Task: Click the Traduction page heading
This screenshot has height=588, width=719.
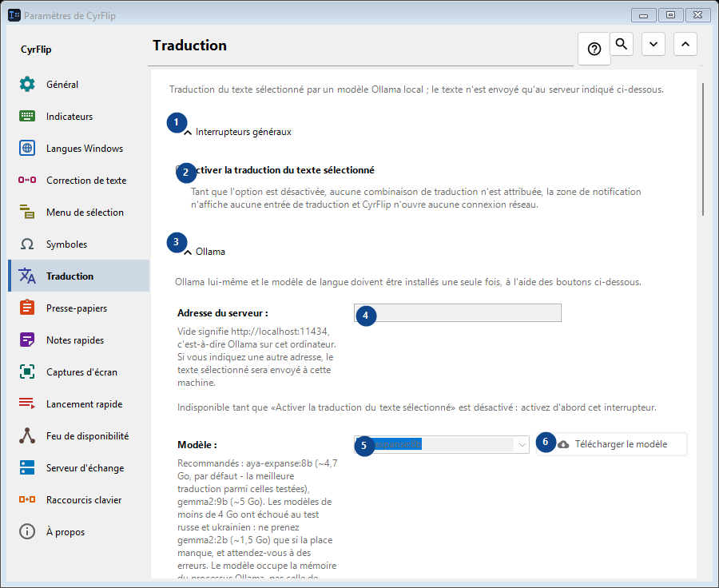Action: [x=190, y=46]
